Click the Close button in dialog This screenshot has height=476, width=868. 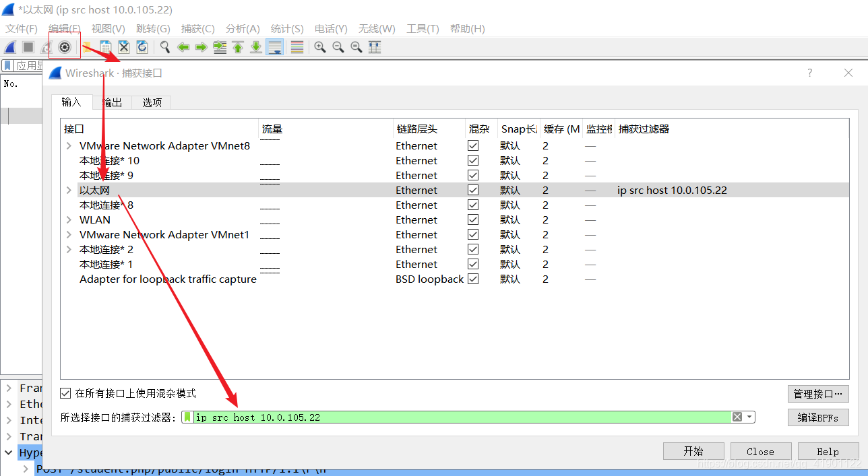click(760, 451)
